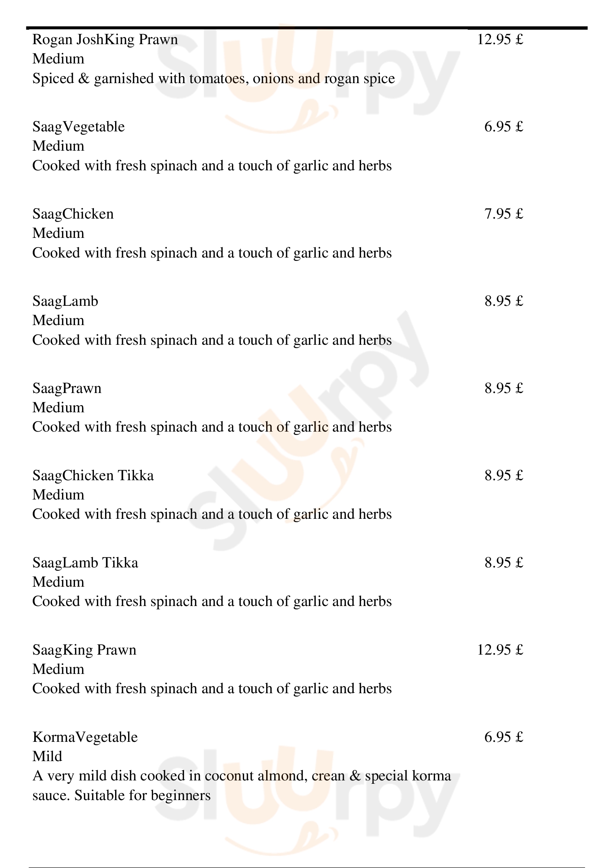Screen dimensions: 614x868
Task: Click the Suitable for beginners text
Action: tap(142, 796)
